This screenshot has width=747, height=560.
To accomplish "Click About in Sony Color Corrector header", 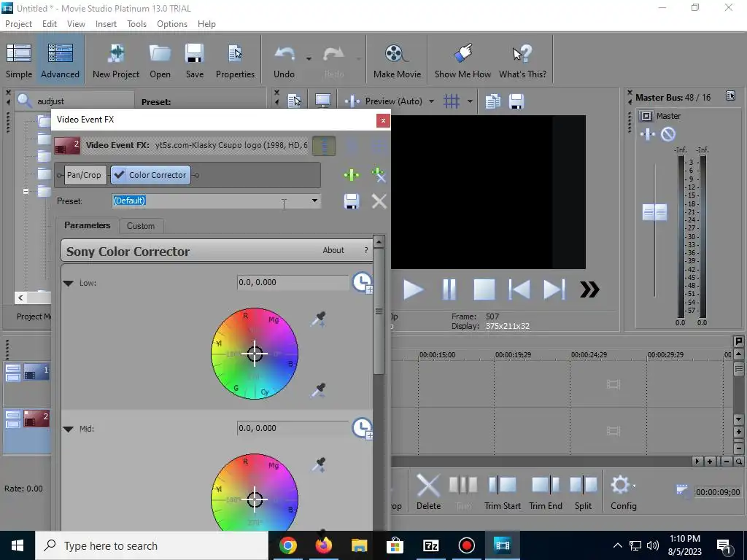I will pos(333,250).
